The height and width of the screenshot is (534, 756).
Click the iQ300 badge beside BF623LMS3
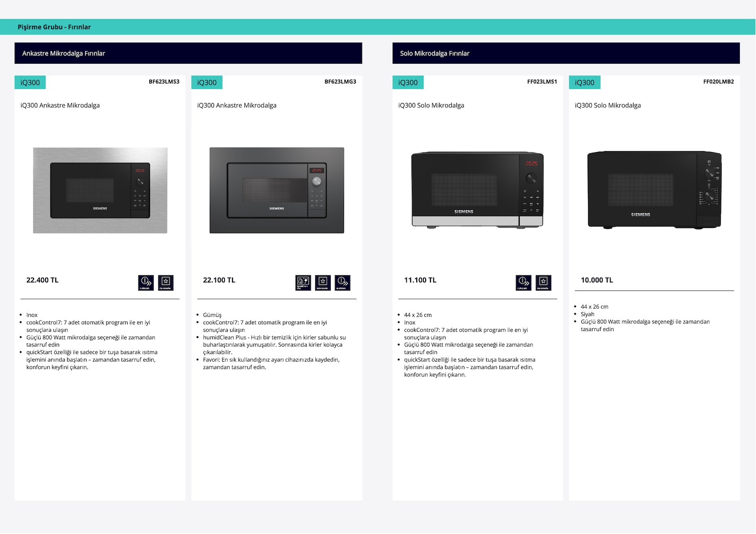point(30,83)
